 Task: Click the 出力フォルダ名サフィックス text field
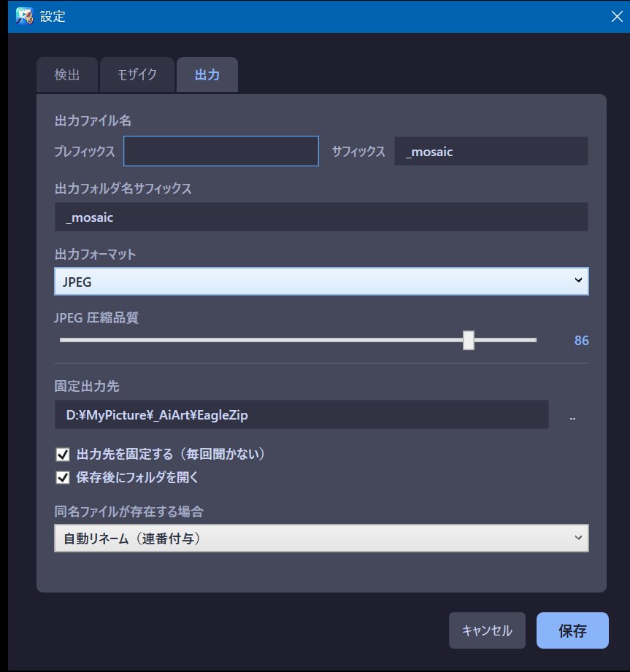pyautogui.click(x=321, y=217)
